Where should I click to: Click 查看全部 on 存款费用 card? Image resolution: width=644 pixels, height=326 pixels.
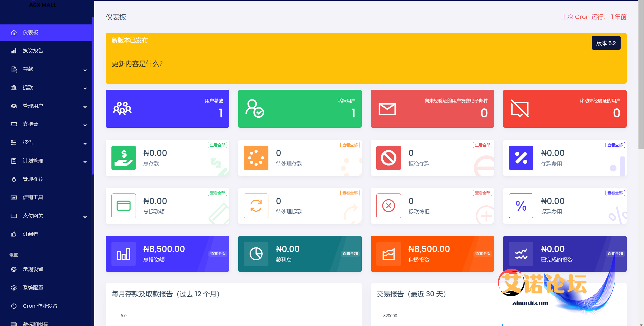click(615, 145)
